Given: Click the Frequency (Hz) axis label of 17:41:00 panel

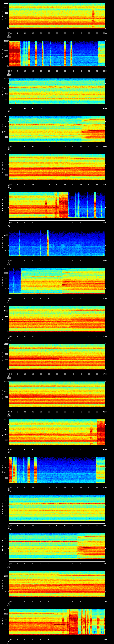Looking at the screenshot, I should (3, 167).
